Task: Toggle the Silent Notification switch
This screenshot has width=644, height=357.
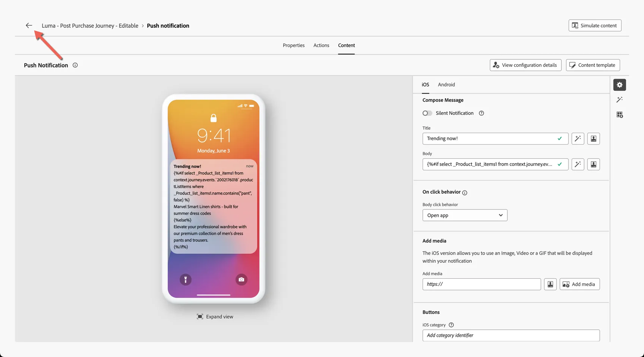Action: (x=427, y=113)
